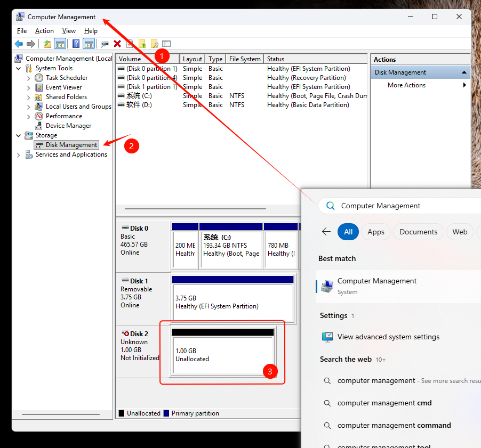Click the Volume column header
481x448 pixels.
(x=148, y=59)
